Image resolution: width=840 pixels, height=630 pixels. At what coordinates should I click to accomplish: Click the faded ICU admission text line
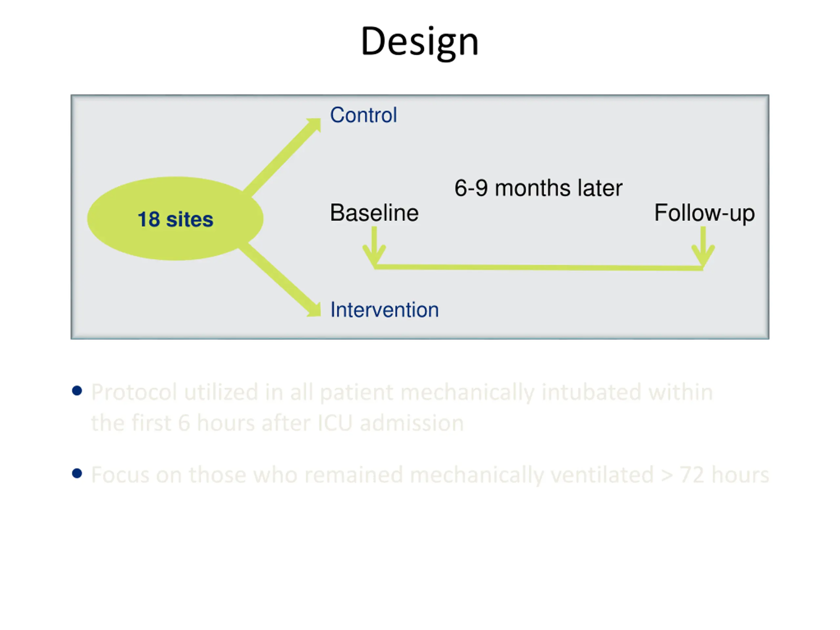click(x=278, y=423)
